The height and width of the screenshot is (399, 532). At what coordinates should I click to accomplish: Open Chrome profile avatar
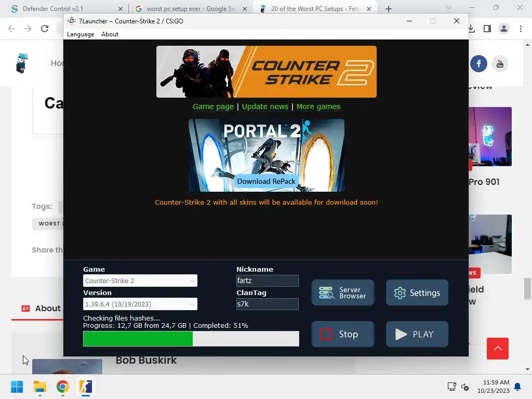504,29
